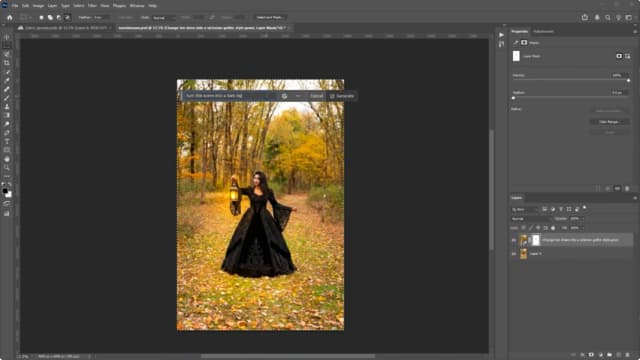
Task: Click Cancel in contextual task bar
Action: (x=316, y=96)
